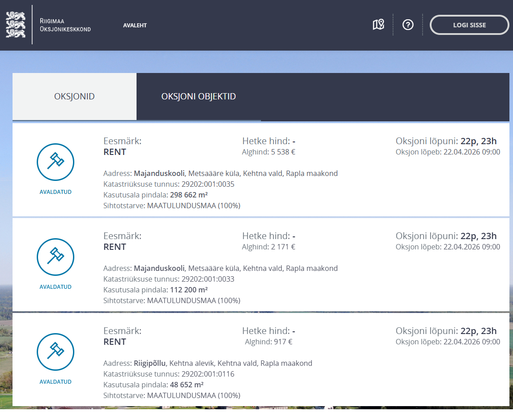Click the Estonian coat of arms logo
Viewport: 513px width, 420px height.
(x=16, y=25)
